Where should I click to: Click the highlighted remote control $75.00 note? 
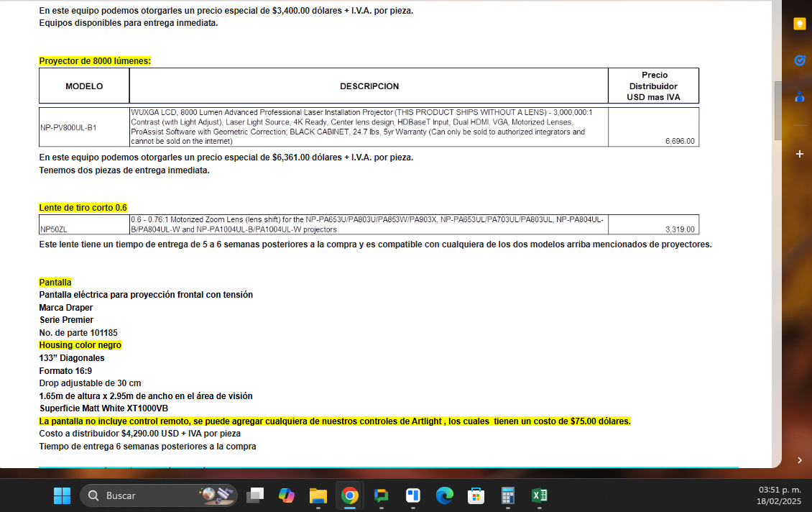click(x=335, y=421)
